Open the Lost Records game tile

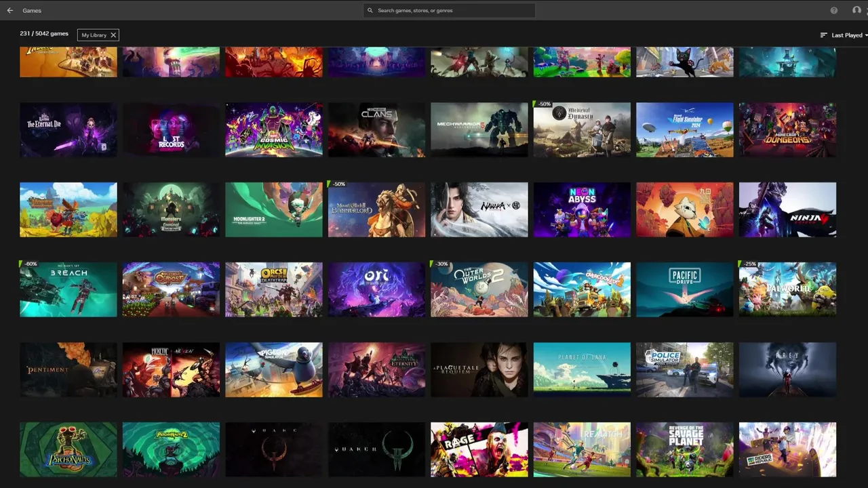pyautogui.click(x=171, y=129)
